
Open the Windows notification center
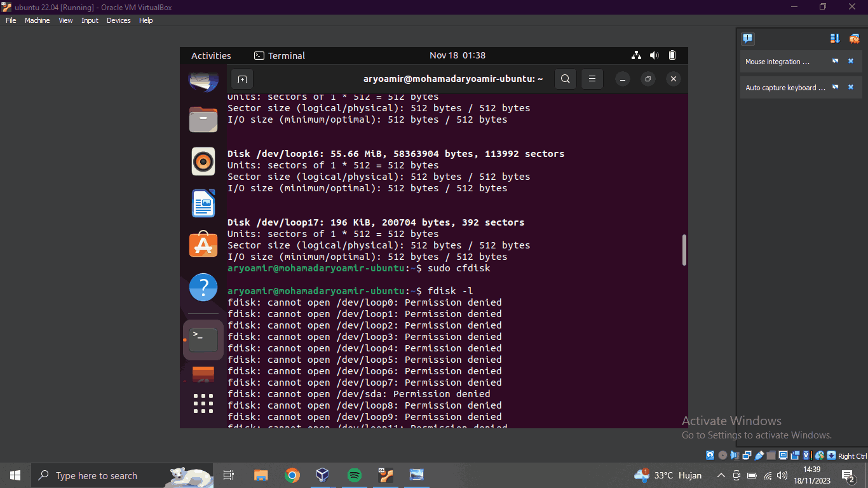click(848, 475)
